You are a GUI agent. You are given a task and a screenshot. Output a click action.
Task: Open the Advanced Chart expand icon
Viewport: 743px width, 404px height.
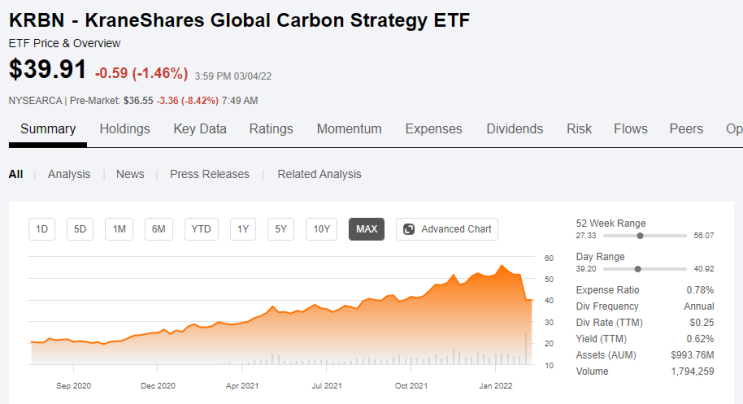[408, 229]
